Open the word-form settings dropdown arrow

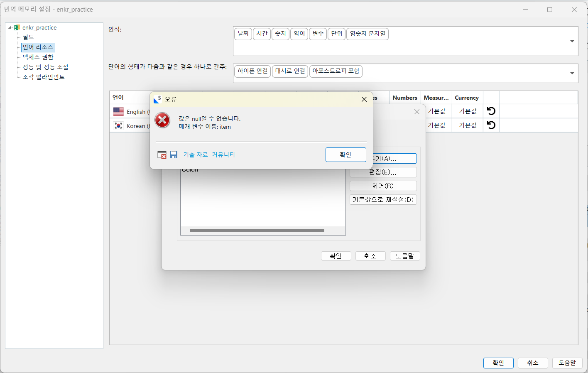click(573, 71)
